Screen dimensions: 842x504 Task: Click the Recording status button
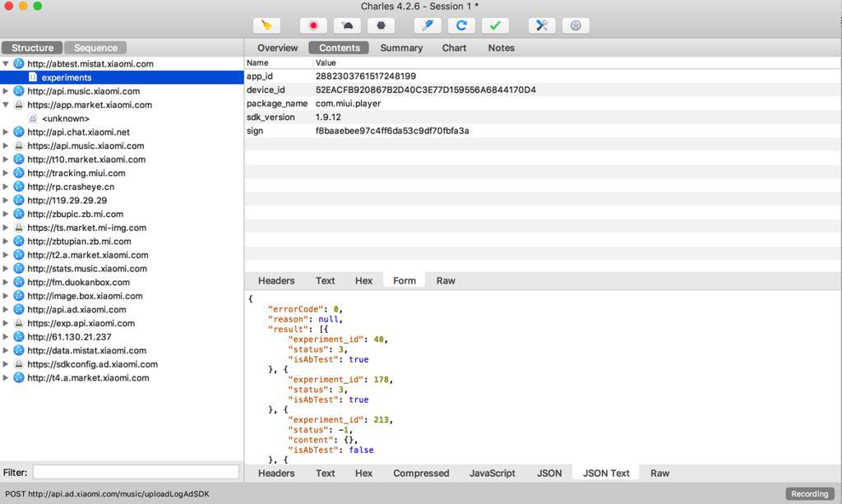click(809, 493)
